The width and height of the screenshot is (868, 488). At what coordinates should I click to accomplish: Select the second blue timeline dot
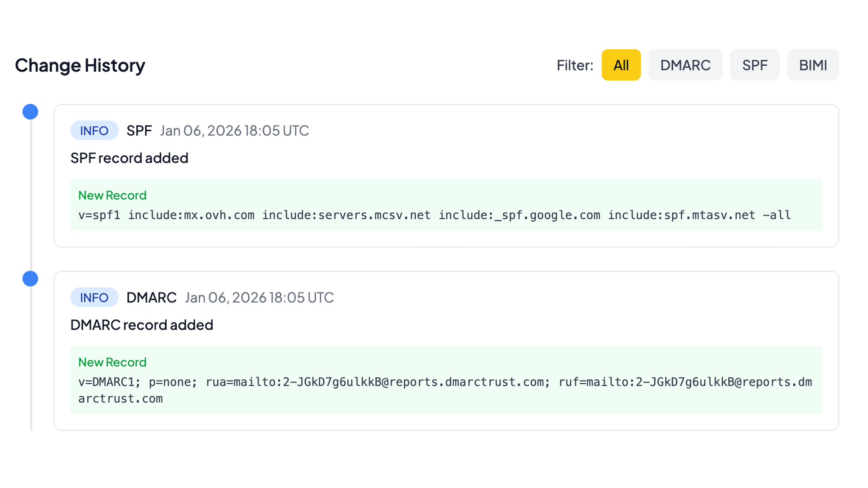pyautogui.click(x=30, y=279)
